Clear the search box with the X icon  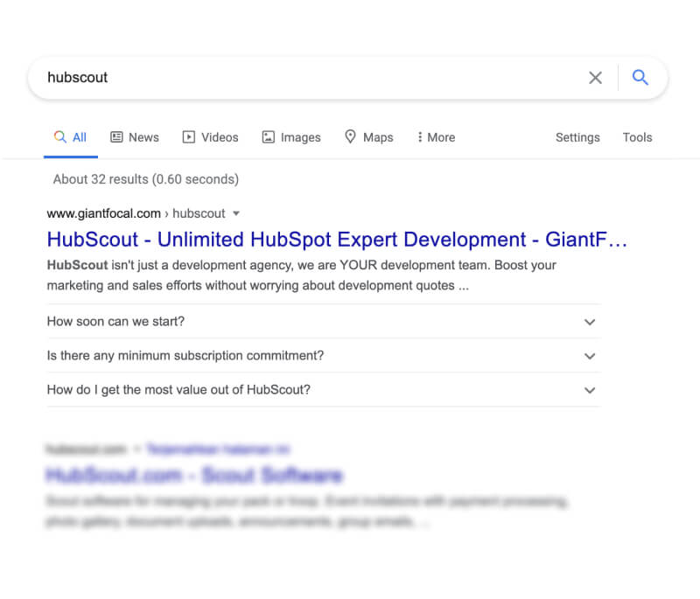[x=595, y=78]
